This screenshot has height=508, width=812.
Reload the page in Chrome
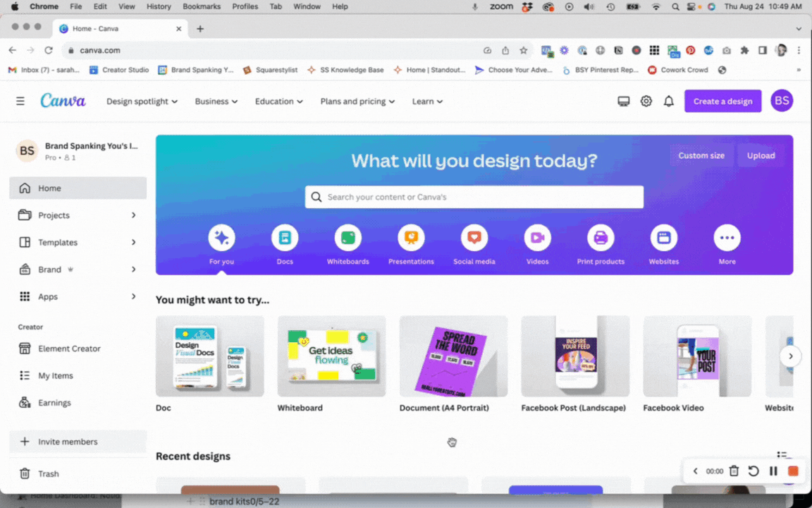(x=49, y=50)
